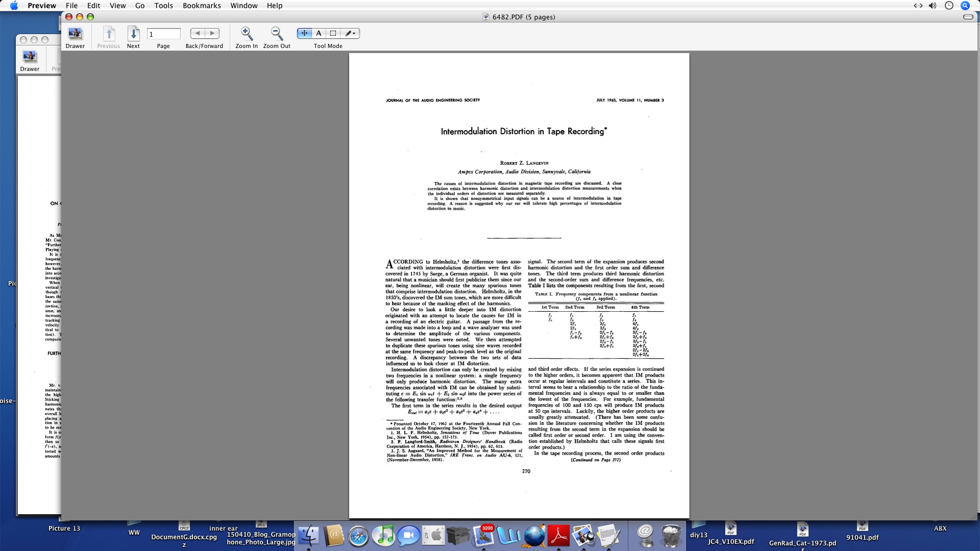Open the Preview application menu
Screen dimensions: 980x551
click(x=42, y=6)
